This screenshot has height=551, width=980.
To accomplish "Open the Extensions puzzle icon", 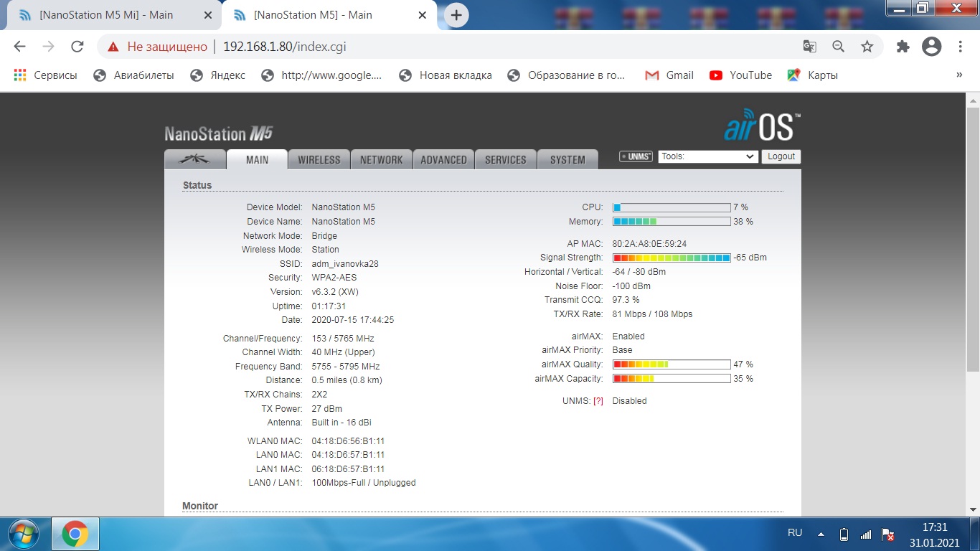I will click(903, 47).
